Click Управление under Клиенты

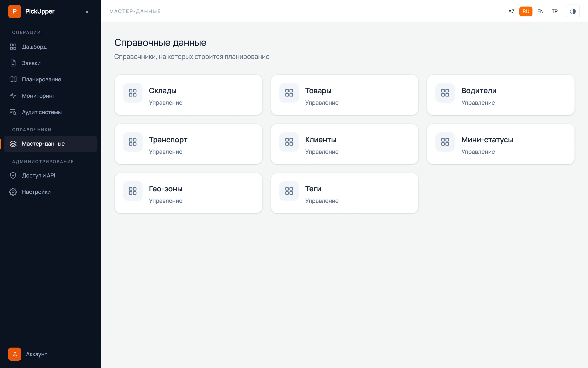322,152
